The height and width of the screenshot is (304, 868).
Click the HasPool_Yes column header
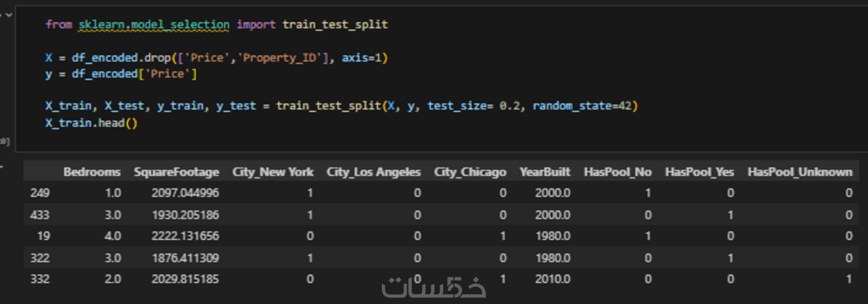(x=700, y=172)
